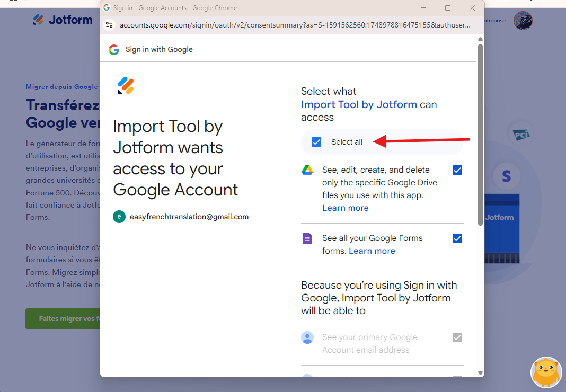Open the profile avatar on the Jotform page

coord(523,21)
